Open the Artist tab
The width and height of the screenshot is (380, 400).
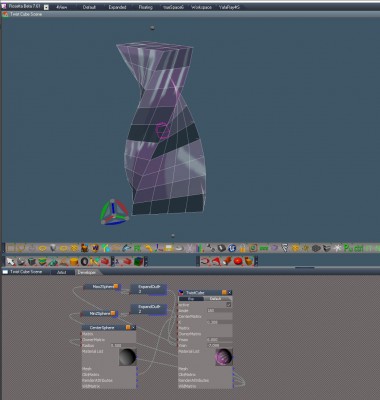click(x=61, y=272)
